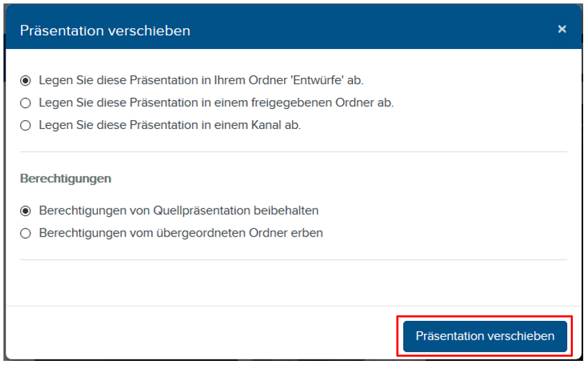
Task: Select 'vom übergeordneten Ordner erben' radio circle
Action: [x=26, y=233]
